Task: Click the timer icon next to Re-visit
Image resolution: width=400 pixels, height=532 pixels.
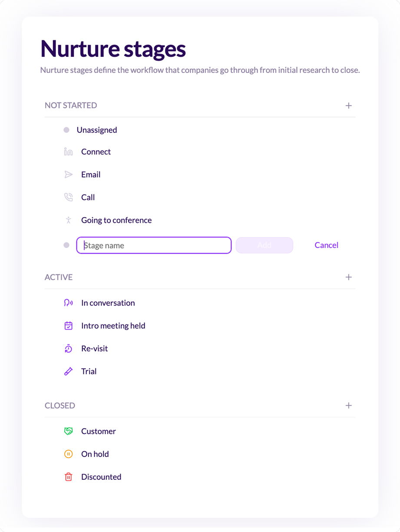Action: 68,348
